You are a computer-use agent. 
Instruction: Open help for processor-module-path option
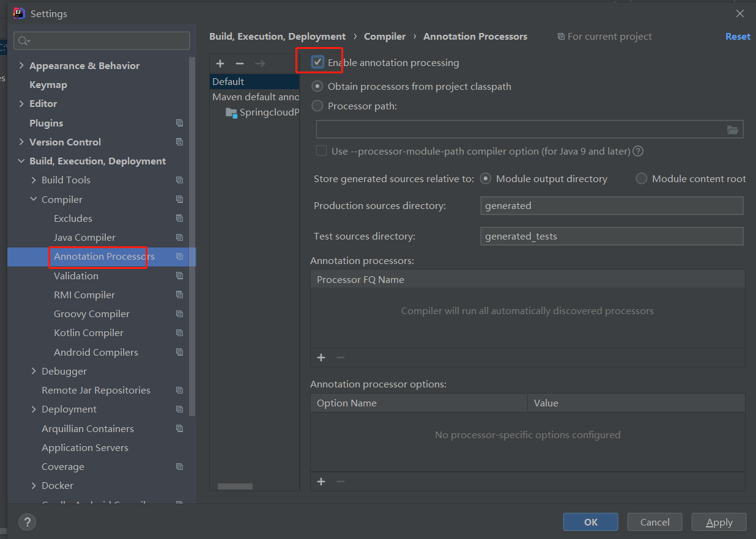pyautogui.click(x=638, y=151)
